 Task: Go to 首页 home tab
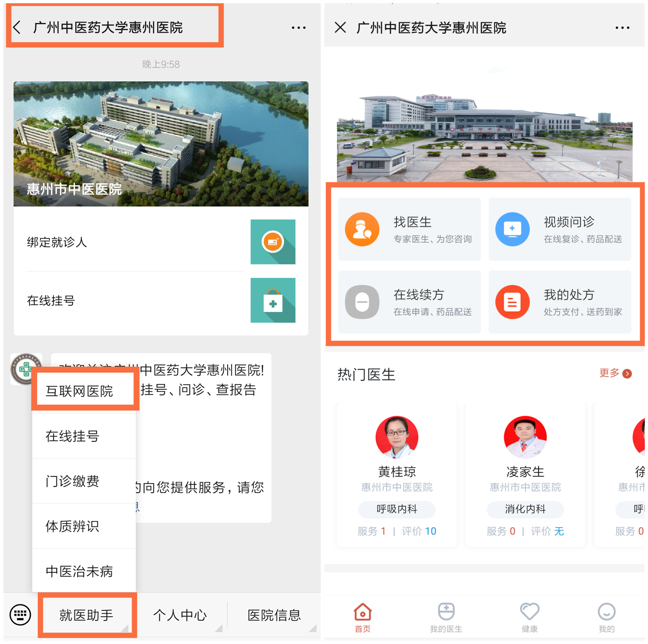pyautogui.click(x=362, y=618)
